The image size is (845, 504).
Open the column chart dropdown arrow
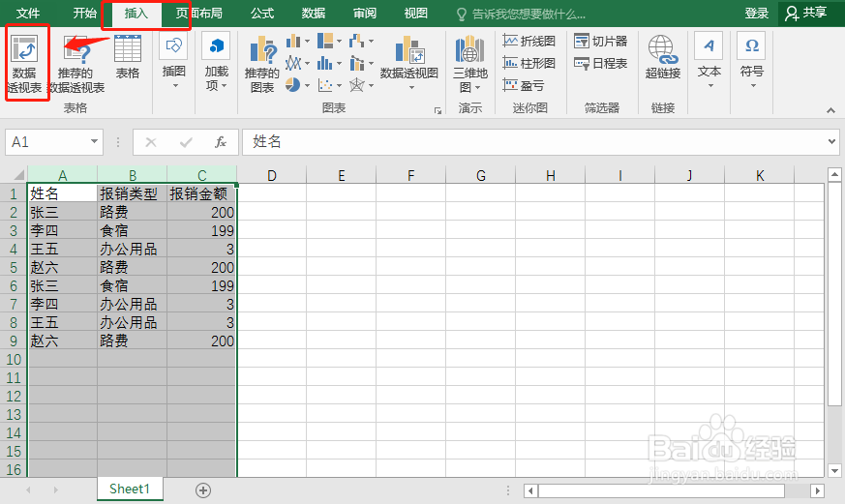307,41
